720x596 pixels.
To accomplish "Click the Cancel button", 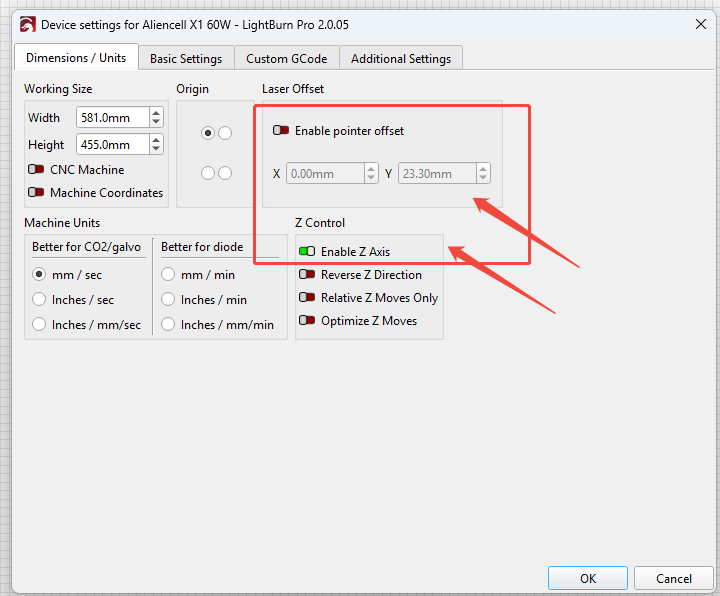I will [x=674, y=578].
